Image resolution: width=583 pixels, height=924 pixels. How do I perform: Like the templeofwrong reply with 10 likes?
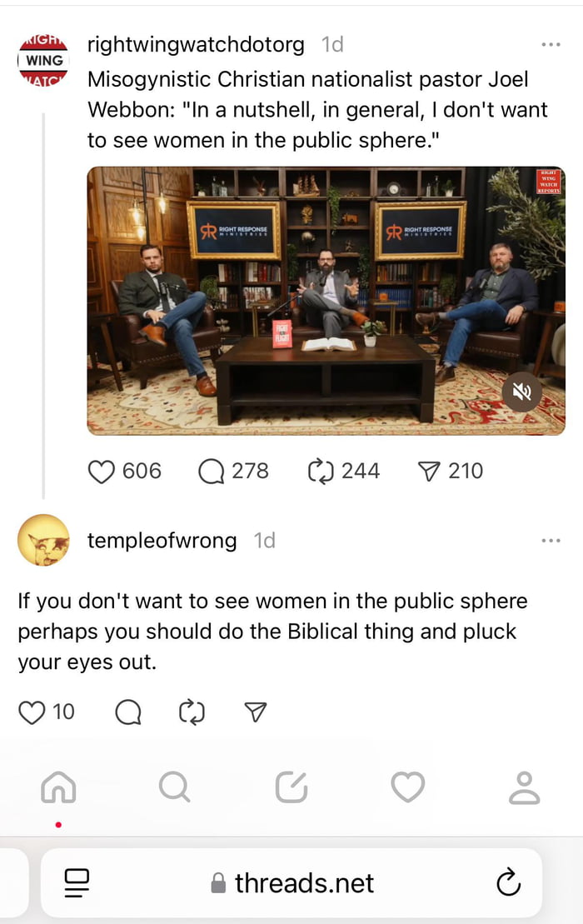click(x=32, y=712)
